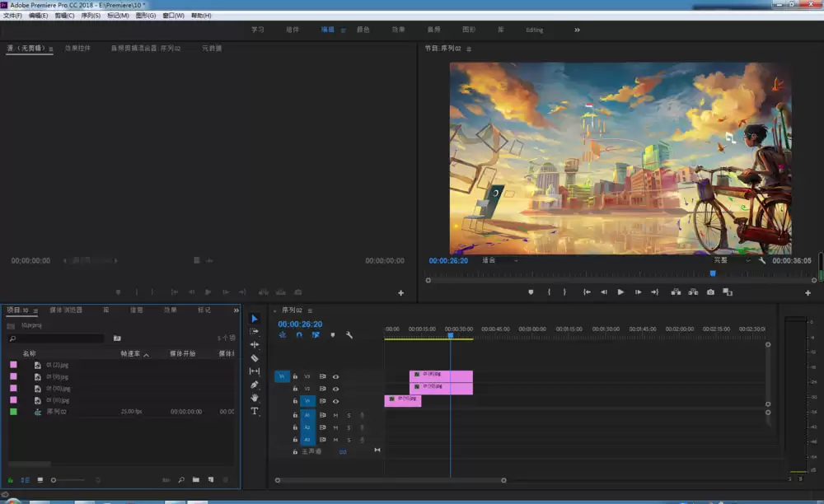Image resolution: width=824 pixels, height=504 pixels.
Task: Play the sequence in Program monitor
Action: 620,292
